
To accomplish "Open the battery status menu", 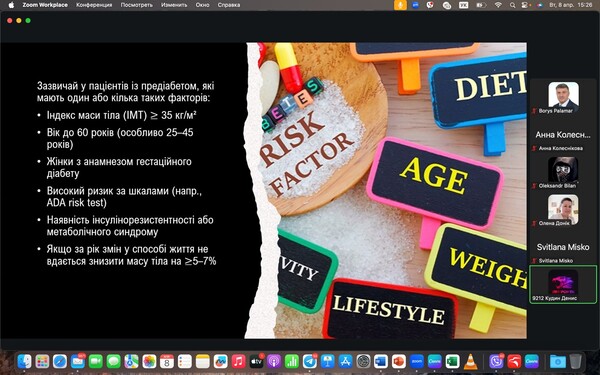I will (481, 5).
